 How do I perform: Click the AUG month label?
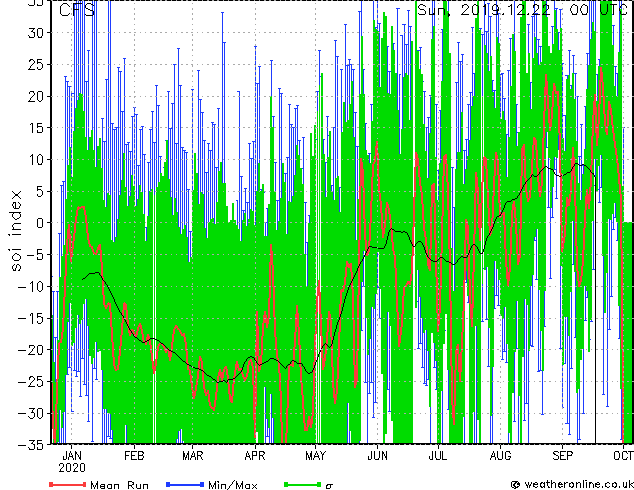tap(501, 456)
